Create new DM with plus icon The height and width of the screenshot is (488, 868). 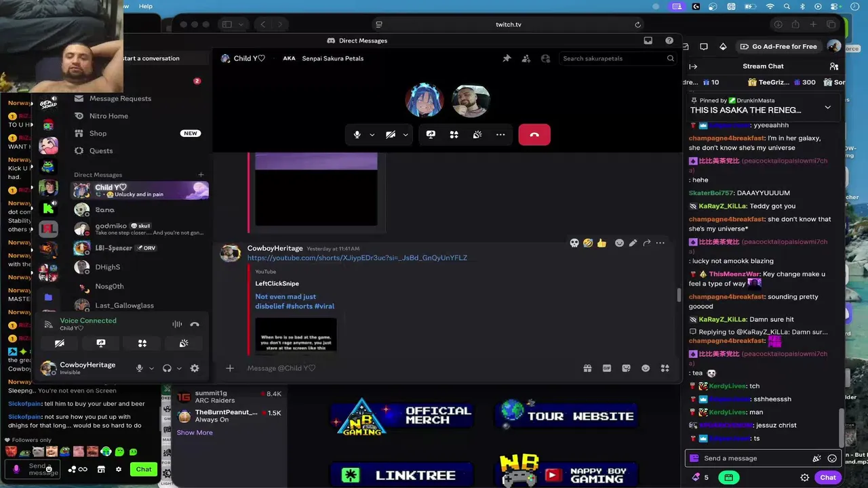coord(201,175)
